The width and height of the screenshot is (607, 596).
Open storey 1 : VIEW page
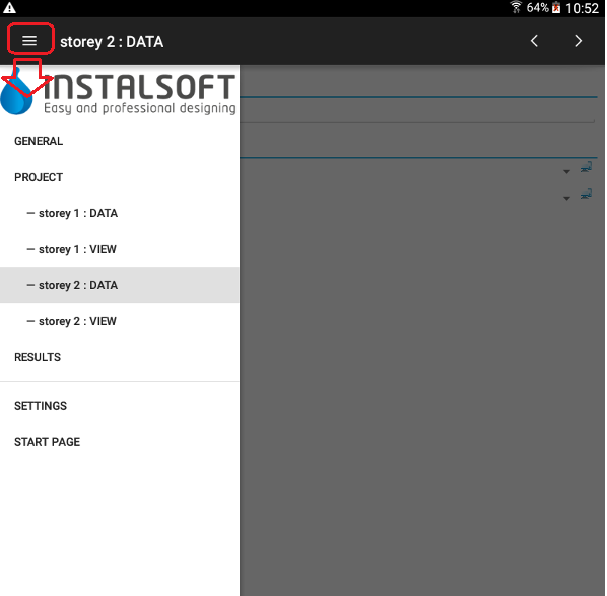click(78, 250)
